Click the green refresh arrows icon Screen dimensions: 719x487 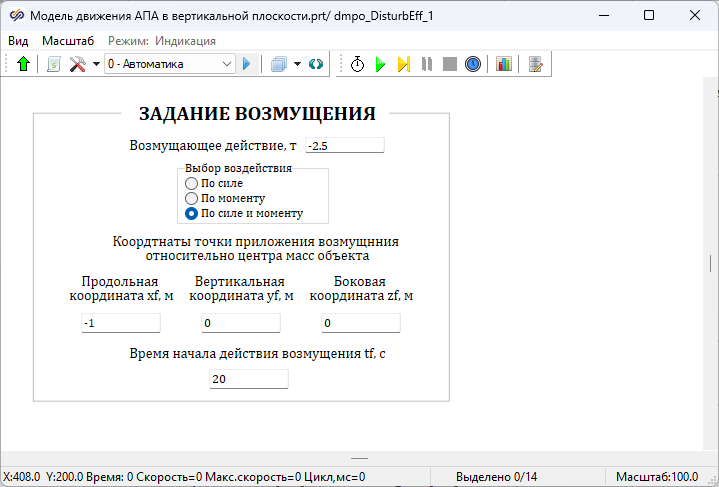(316, 64)
